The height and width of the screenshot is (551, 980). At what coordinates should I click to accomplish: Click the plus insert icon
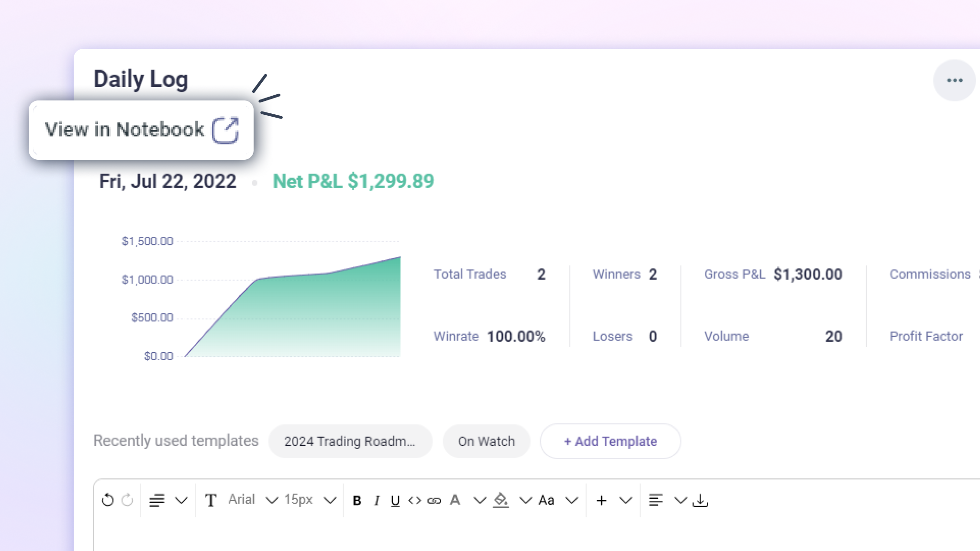pos(601,500)
